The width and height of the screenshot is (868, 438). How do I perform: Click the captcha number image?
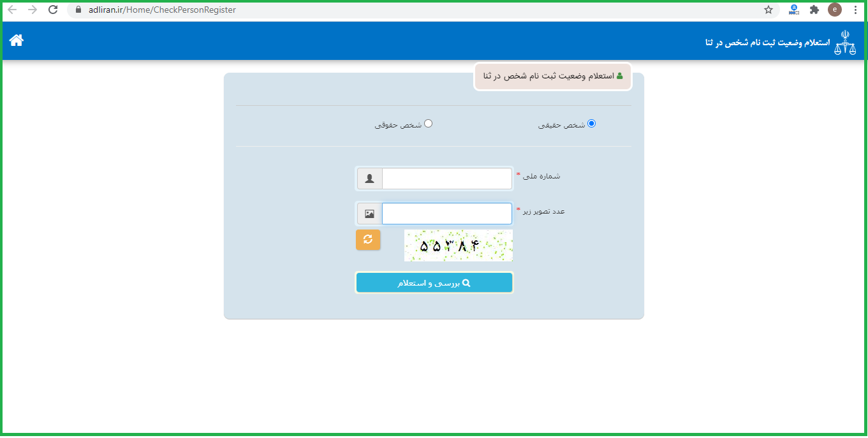pos(459,245)
